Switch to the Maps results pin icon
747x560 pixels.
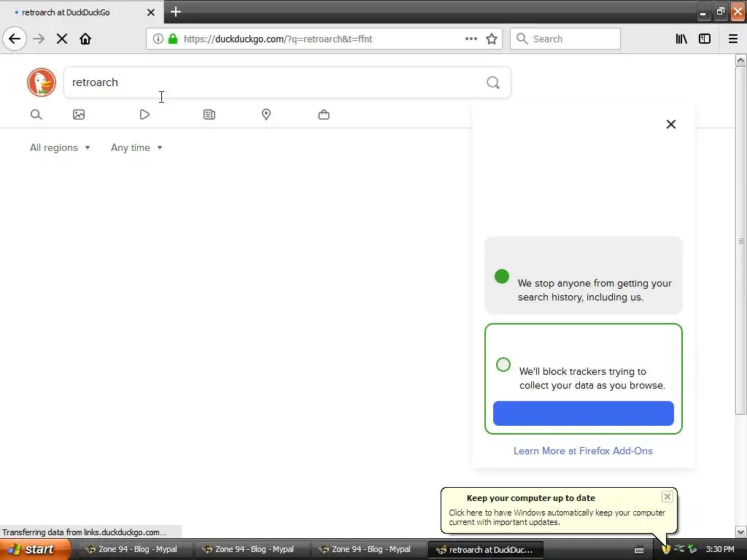(x=266, y=114)
